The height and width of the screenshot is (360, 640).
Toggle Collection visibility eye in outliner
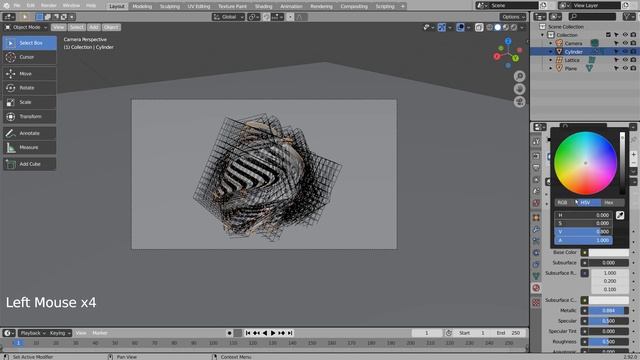pos(625,35)
